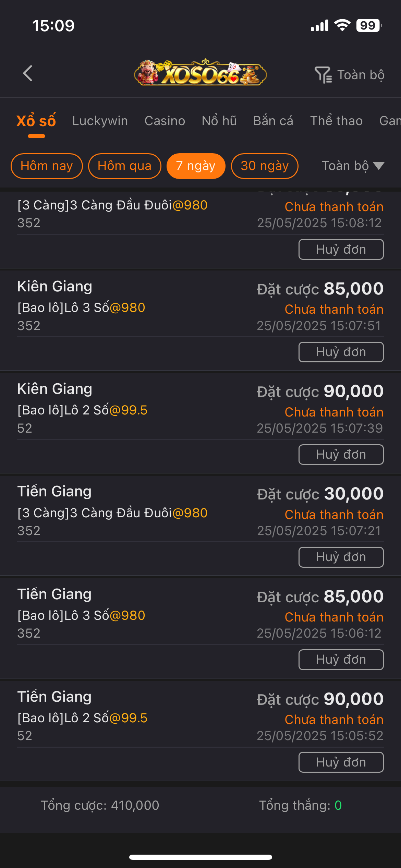Open the Bắn cá tab
This screenshot has width=401, height=868.
[x=273, y=121]
